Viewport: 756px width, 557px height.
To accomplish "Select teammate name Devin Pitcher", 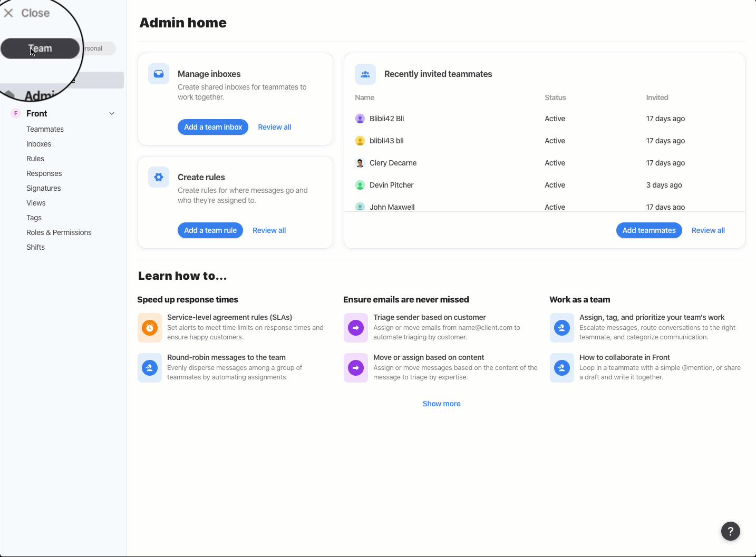I will tap(392, 185).
